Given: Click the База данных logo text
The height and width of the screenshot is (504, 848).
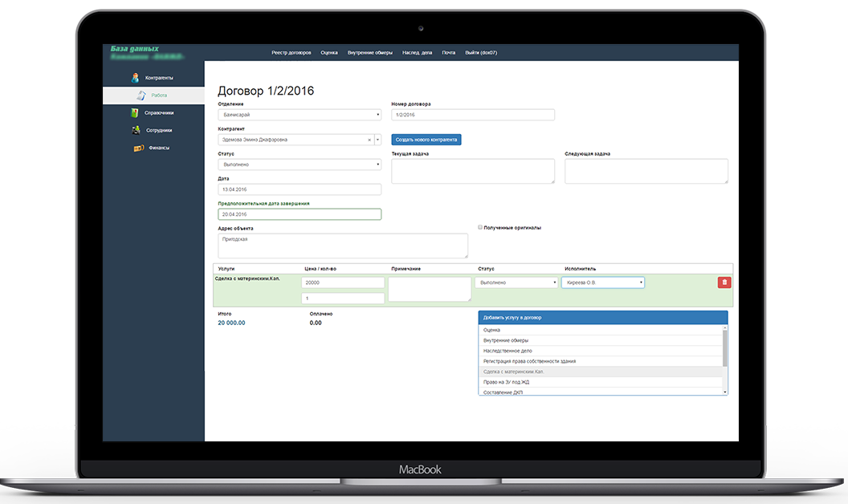Looking at the screenshot, I should [x=135, y=49].
